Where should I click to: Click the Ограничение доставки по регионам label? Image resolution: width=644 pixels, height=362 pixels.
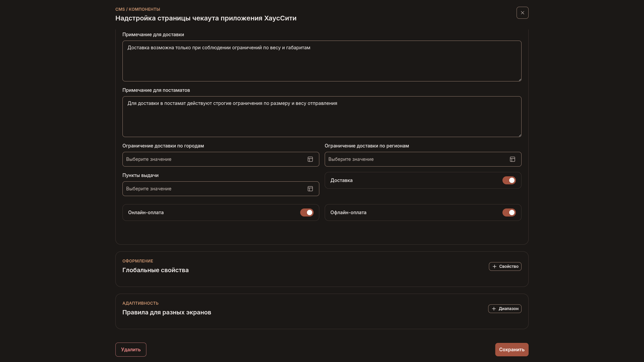pyautogui.click(x=367, y=146)
